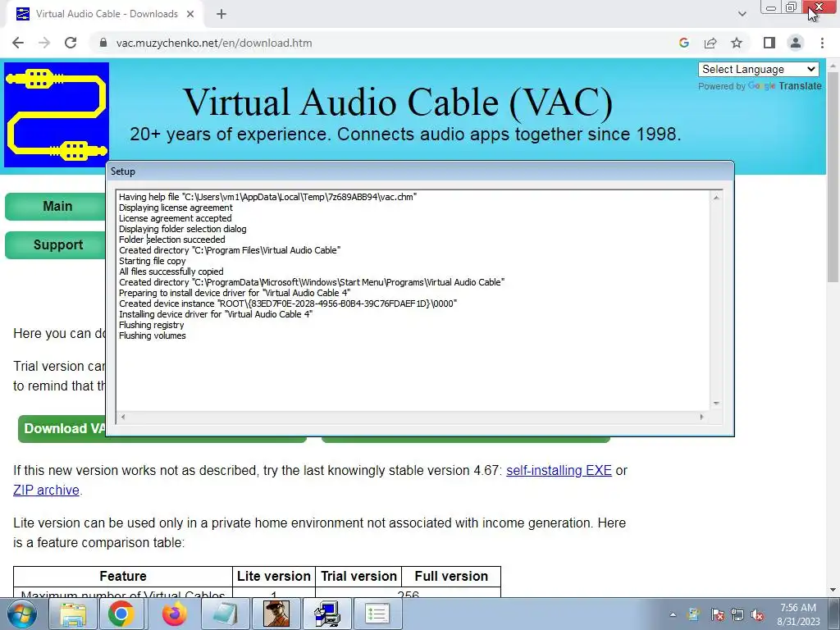Open the Google icon in address bar
Viewport: 840px width, 630px height.
point(683,43)
